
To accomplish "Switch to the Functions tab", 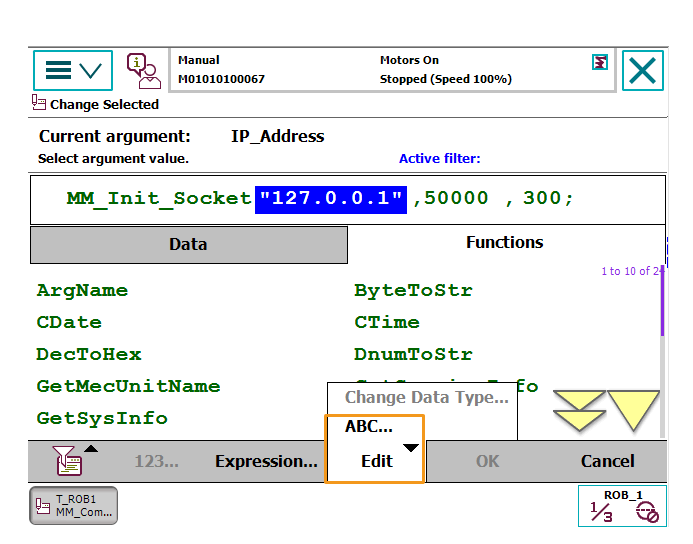I will pos(504,243).
